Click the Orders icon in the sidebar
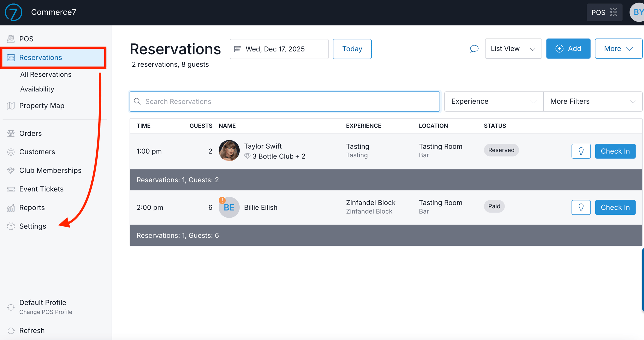 pyautogui.click(x=11, y=133)
